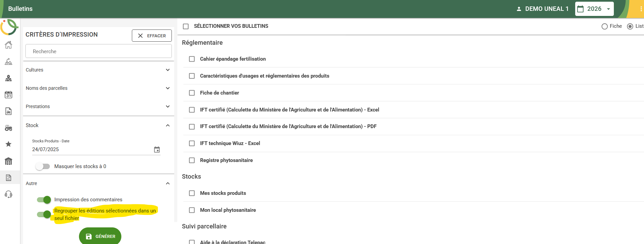The width and height of the screenshot is (644, 244).
Task: Toggle Regrouper les éditions dans un seul fichier
Action: click(x=44, y=214)
